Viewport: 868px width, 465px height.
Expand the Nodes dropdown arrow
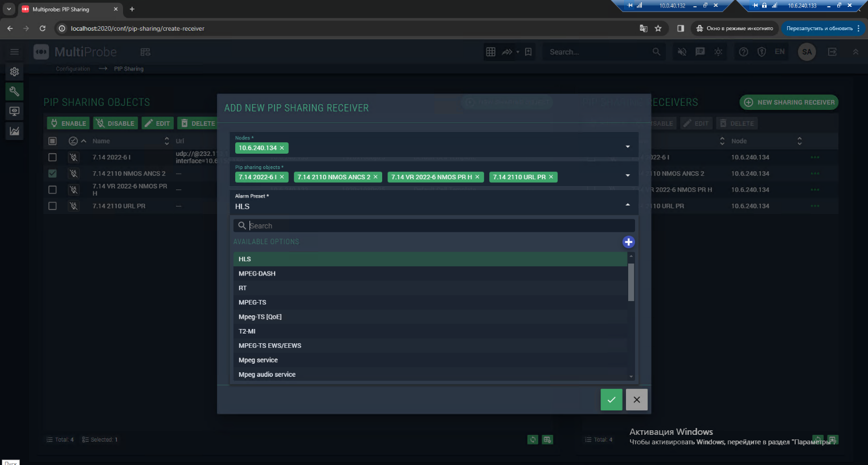tap(628, 147)
